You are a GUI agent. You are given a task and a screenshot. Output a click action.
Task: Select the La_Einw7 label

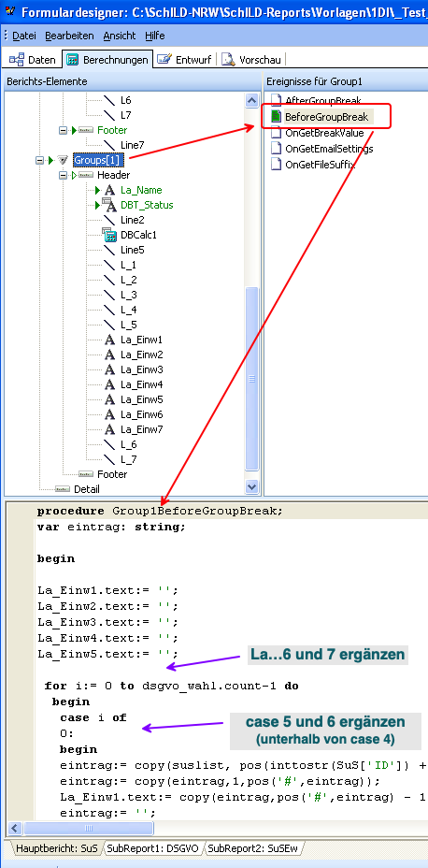[141, 429]
